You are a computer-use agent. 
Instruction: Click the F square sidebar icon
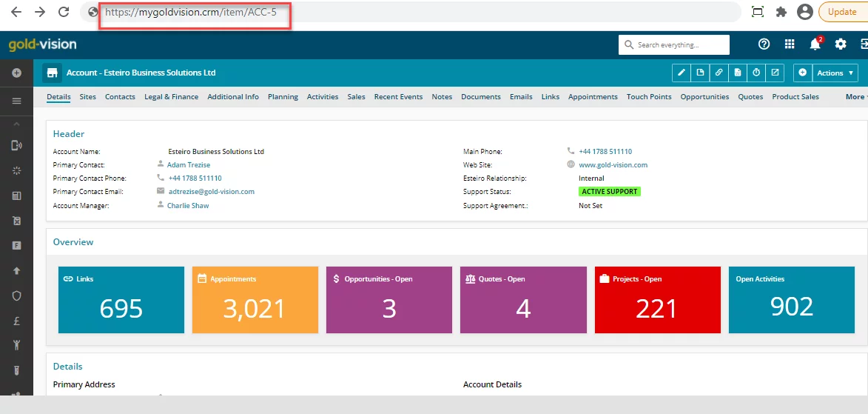16,246
